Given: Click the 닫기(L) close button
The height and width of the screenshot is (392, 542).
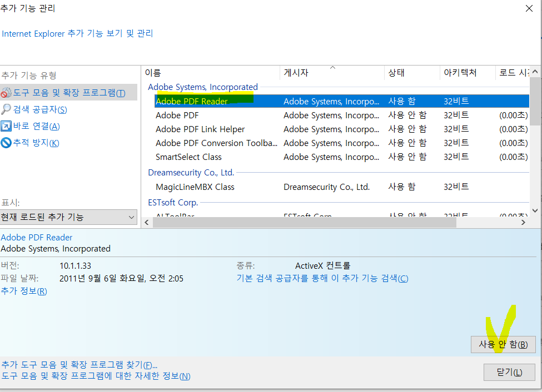Looking at the screenshot, I should [x=510, y=372].
